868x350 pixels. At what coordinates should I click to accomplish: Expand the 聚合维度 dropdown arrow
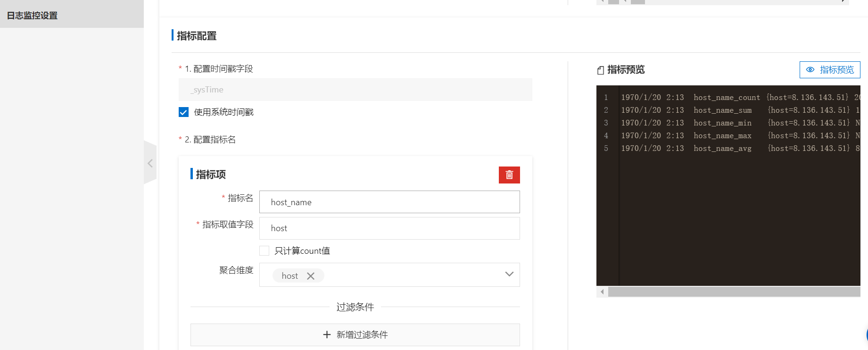click(x=509, y=274)
